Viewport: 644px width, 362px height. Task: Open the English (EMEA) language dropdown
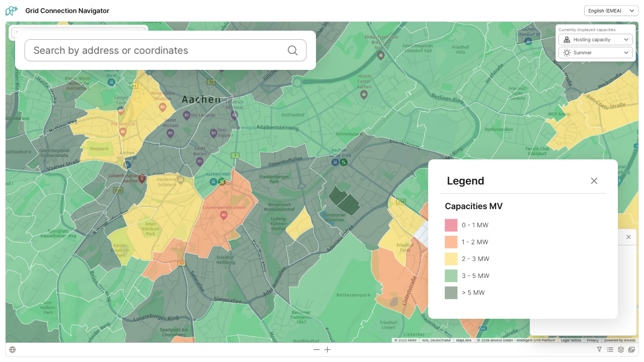point(611,11)
